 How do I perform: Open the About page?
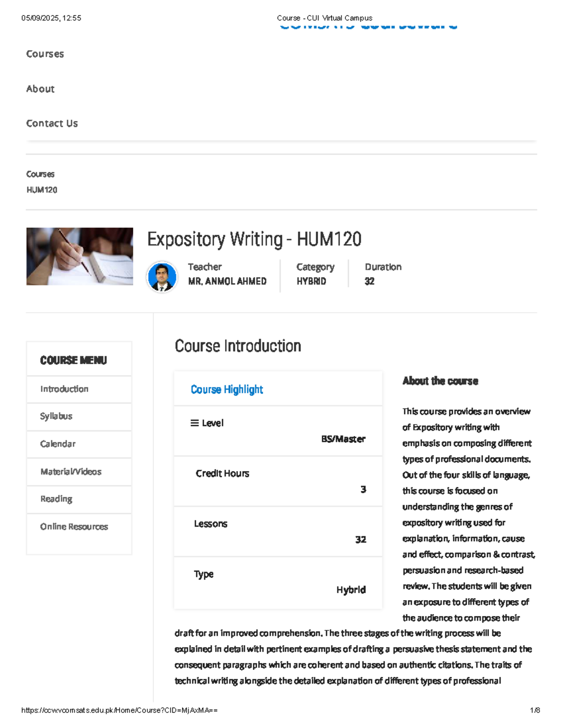coord(40,89)
